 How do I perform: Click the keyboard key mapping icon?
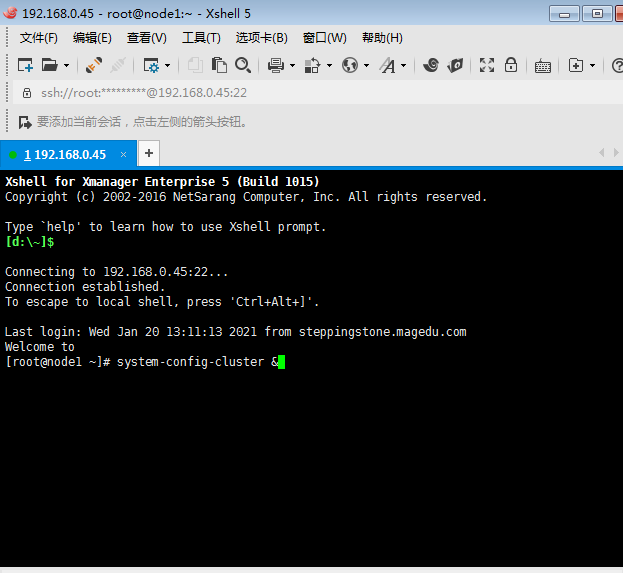tap(543, 66)
